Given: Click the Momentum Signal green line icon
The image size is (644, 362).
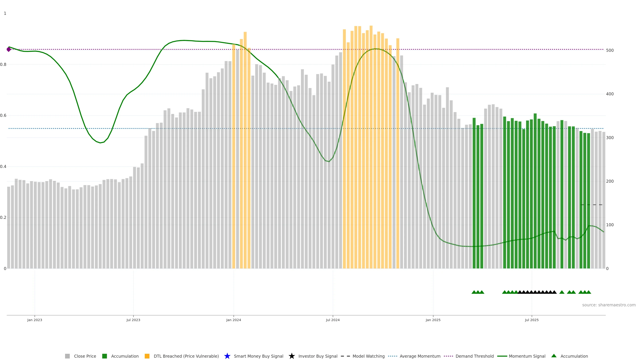Looking at the screenshot, I should coord(502,356).
